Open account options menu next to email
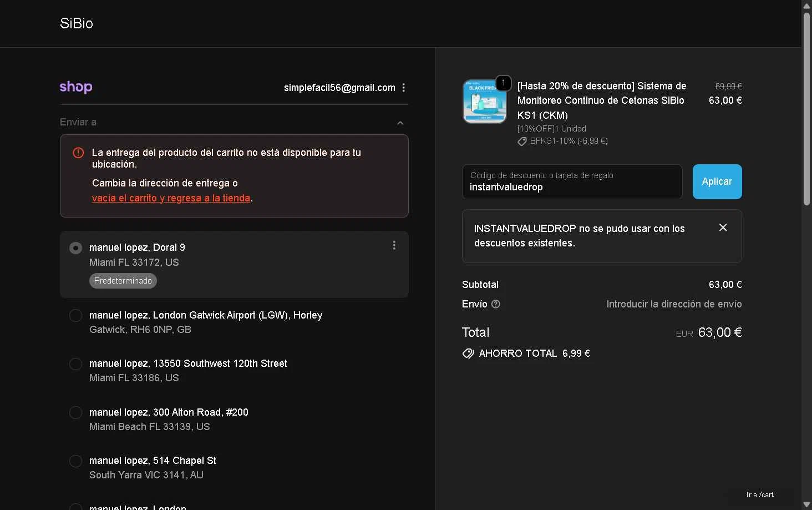 click(x=404, y=88)
